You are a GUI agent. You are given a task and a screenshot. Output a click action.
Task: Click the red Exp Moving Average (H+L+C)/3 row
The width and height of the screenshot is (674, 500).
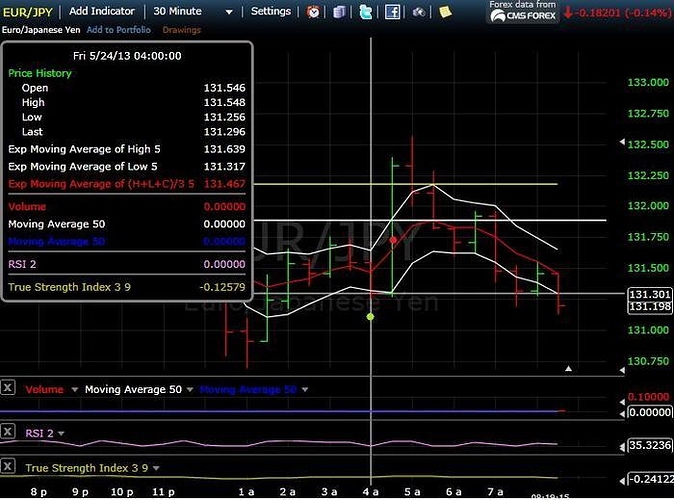pos(127,184)
